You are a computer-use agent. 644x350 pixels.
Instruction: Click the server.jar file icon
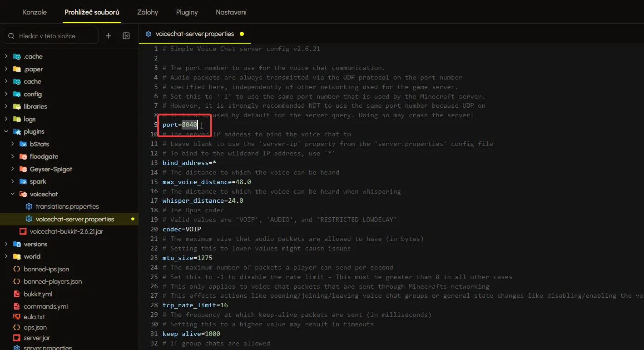click(x=17, y=338)
